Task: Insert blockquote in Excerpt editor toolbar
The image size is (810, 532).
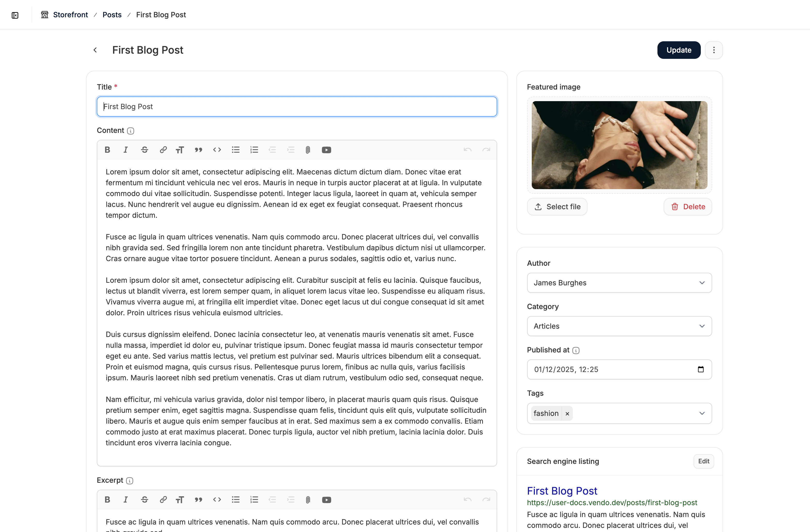Action: [x=198, y=499]
